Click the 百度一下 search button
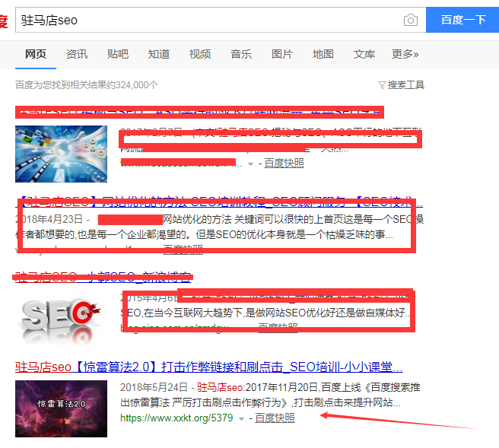 pyautogui.click(x=462, y=20)
